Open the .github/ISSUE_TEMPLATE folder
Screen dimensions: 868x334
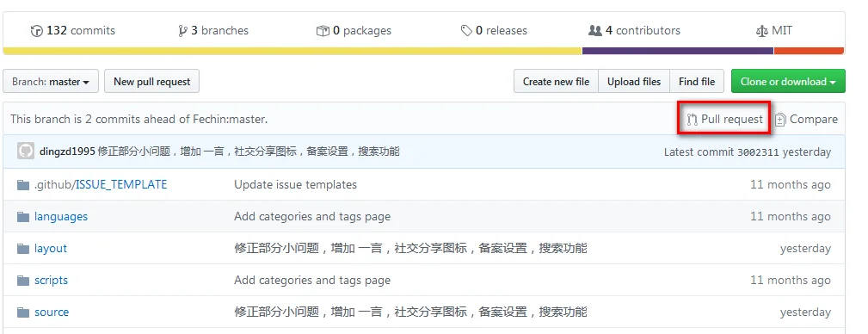click(100, 184)
